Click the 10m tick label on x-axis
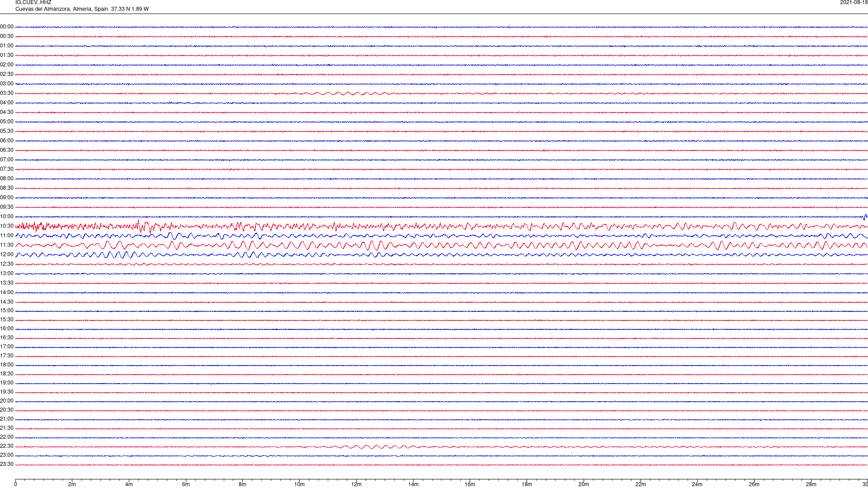868x488 pixels. point(299,484)
